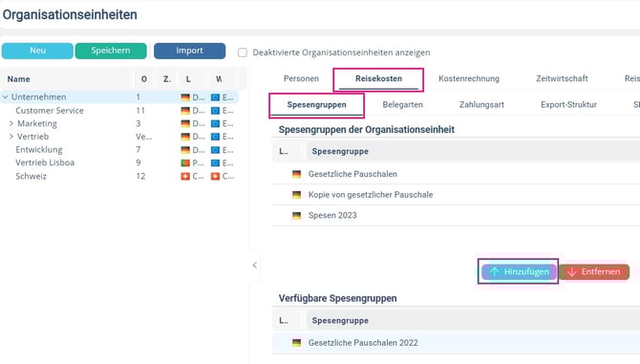
Task: Click the flag icon next to Spesen 2023
Action: tap(297, 216)
